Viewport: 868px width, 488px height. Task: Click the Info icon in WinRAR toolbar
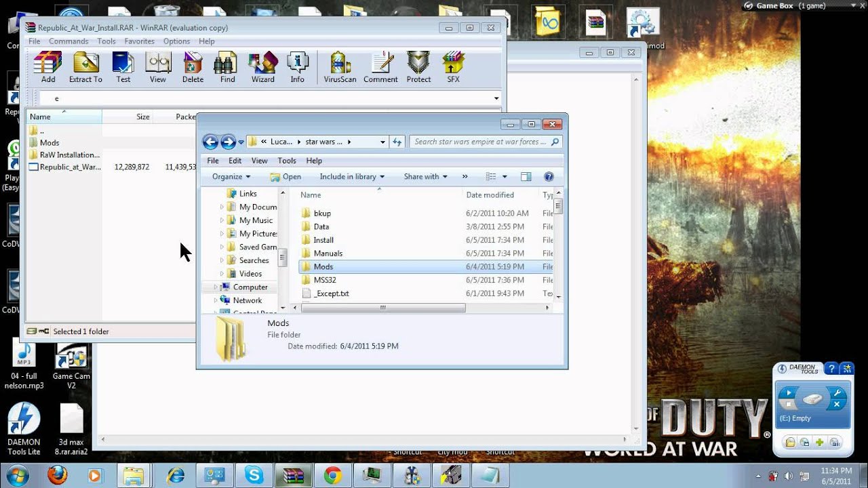[298, 68]
